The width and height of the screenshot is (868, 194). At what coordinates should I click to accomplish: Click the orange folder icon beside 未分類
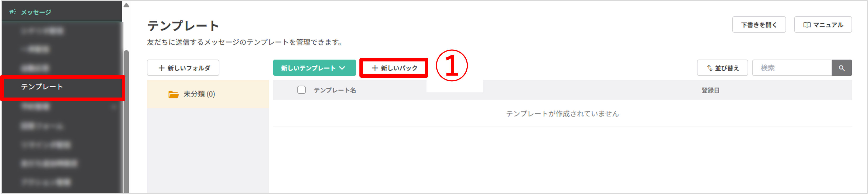pyautogui.click(x=174, y=94)
